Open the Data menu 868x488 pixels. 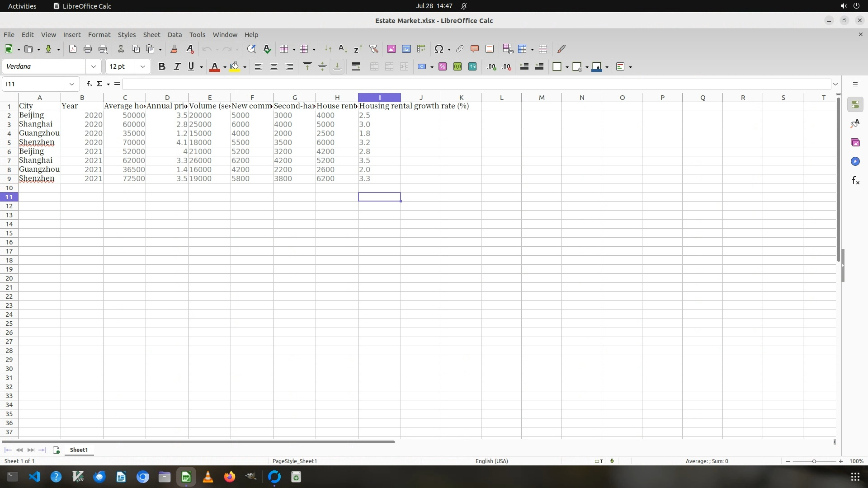pos(175,35)
